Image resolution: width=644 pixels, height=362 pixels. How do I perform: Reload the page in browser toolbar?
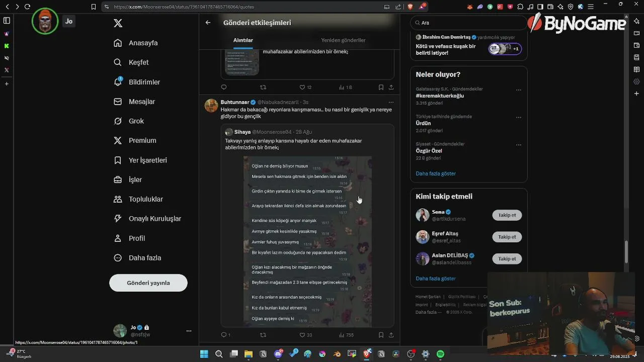pyautogui.click(x=27, y=7)
